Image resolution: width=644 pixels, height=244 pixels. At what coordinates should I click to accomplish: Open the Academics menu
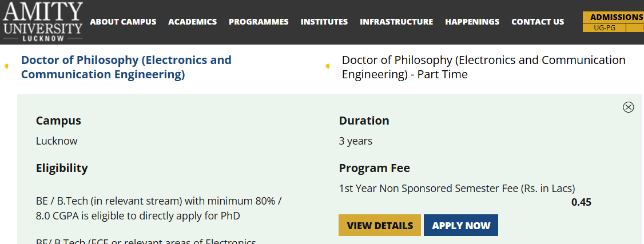click(x=192, y=22)
